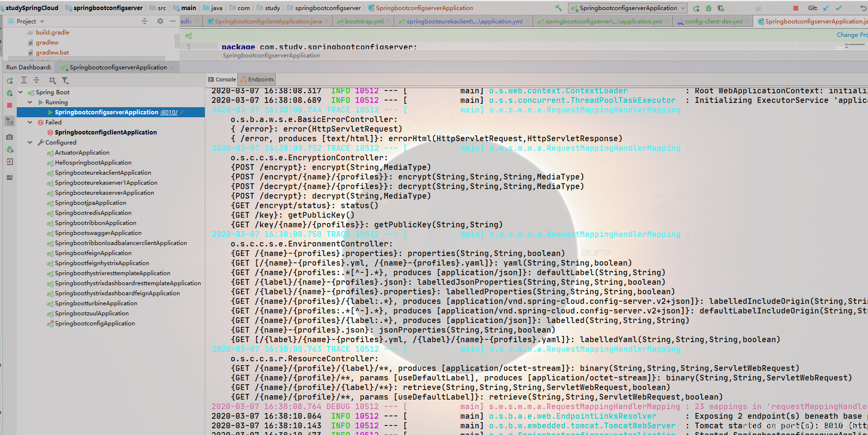Click Git Commit green checkmark
This screenshot has width=868, height=435.
pos(838,8)
